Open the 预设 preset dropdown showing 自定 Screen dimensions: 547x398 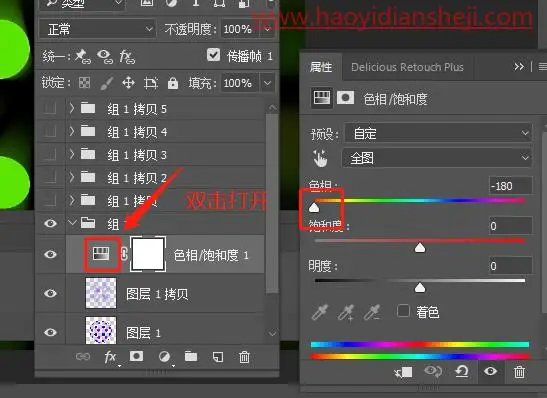(439, 133)
